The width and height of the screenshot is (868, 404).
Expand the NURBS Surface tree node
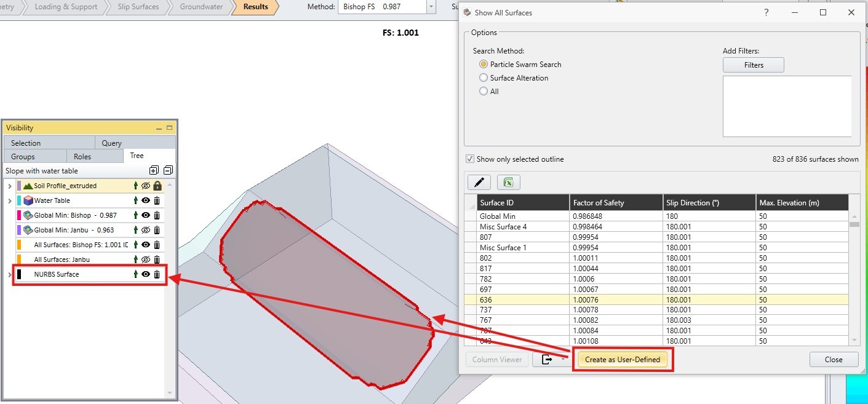[x=9, y=274]
